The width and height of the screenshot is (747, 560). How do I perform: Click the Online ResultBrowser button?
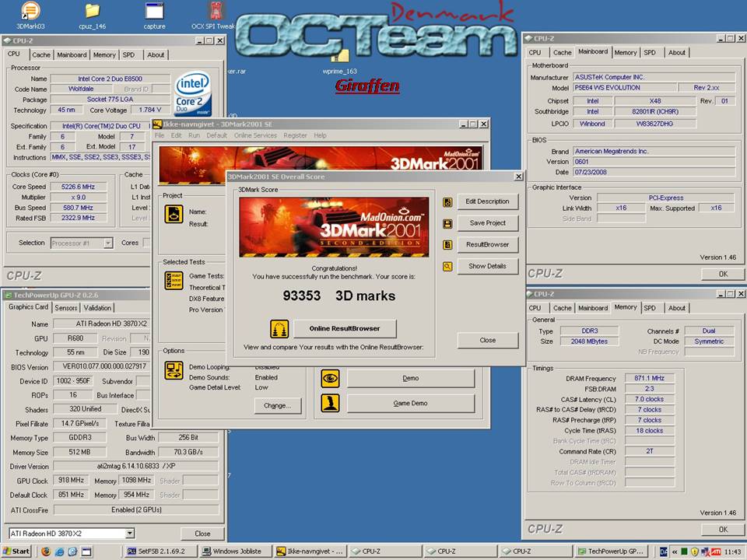pos(345,328)
